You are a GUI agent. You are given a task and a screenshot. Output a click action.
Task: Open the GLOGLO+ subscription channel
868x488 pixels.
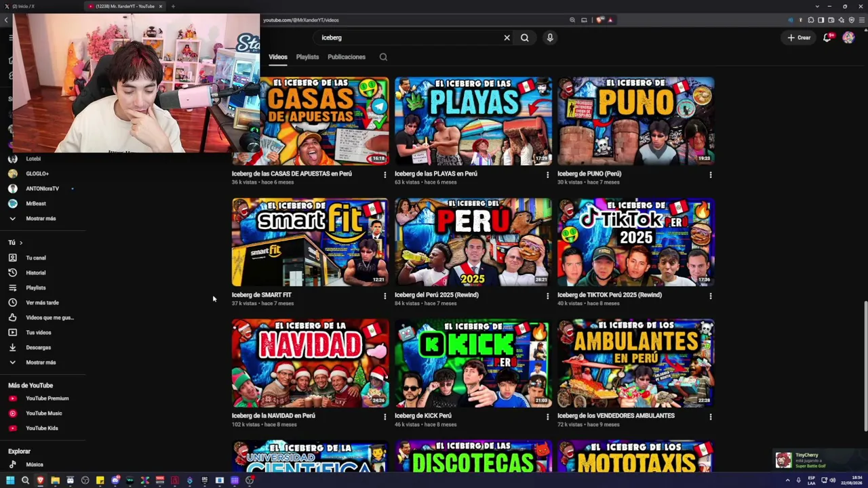pos(37,174)
